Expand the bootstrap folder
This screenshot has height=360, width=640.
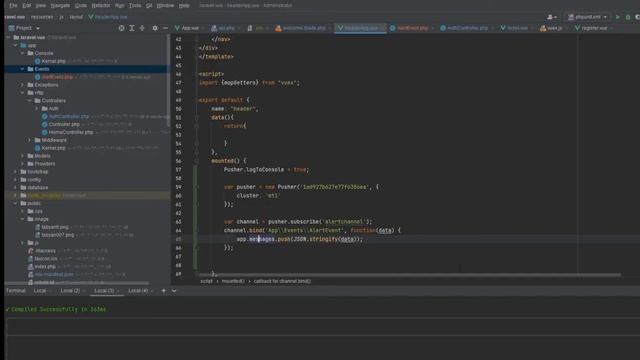(16, 172)
